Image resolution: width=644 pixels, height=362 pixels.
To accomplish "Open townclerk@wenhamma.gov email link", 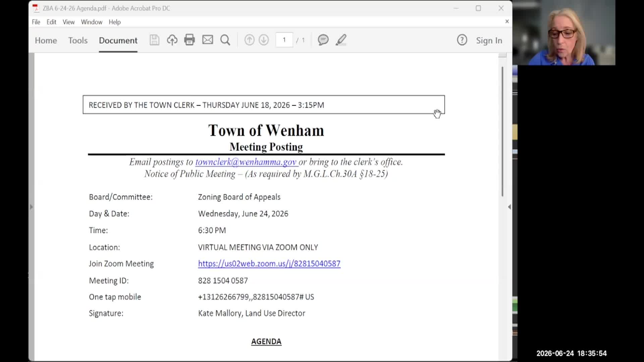I will click(246, 162).
